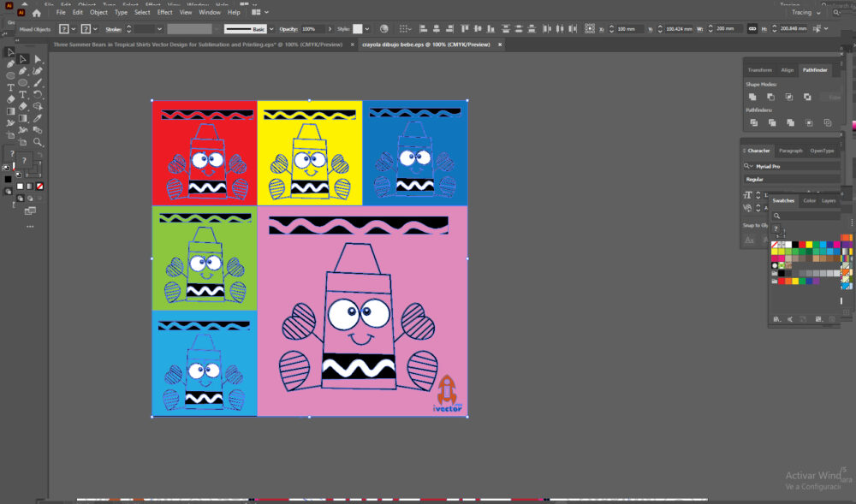
Task: Click Horizontal Align Left in control bar
Action: pos(423,29)
